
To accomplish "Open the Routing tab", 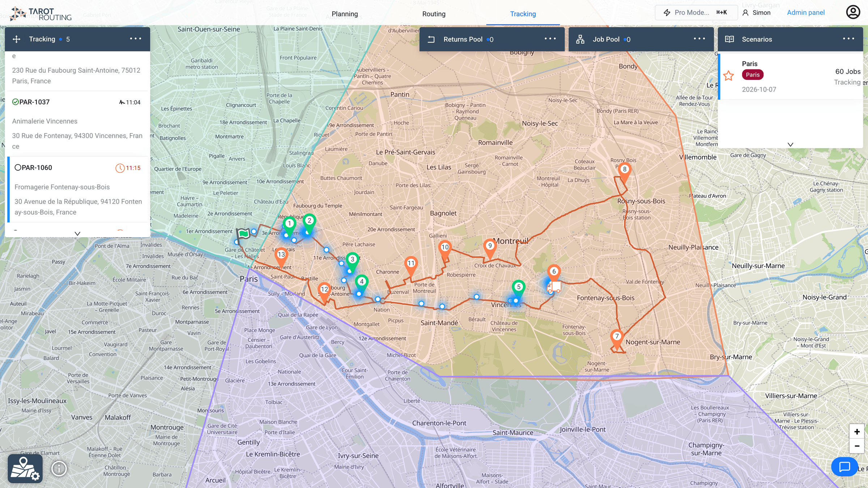I will pyautogui.click(x=434, y=14).
